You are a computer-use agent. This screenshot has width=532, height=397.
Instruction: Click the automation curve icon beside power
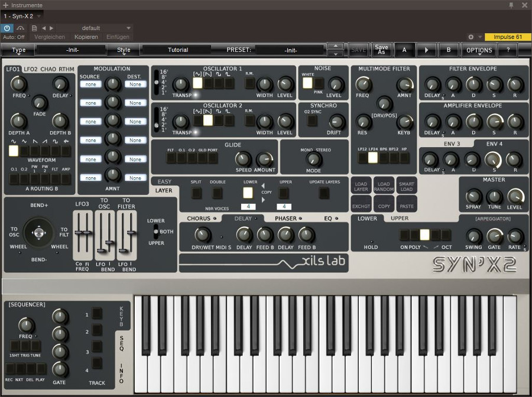coord(20,28)
